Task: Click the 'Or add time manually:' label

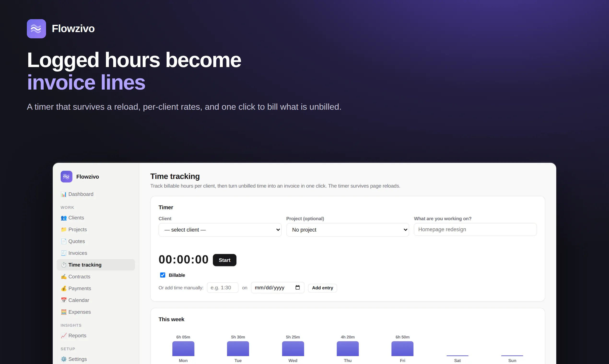Action: tap(181, 288)
